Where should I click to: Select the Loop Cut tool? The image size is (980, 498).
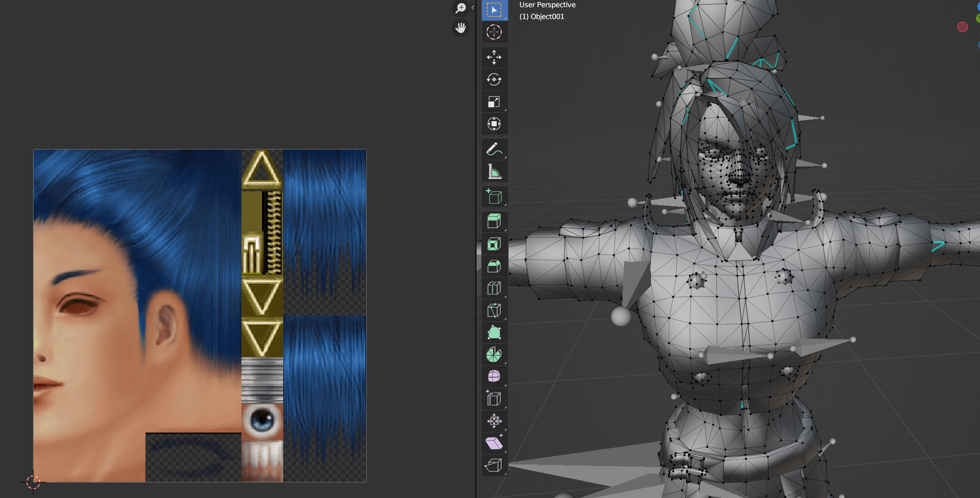coord(494,288)
